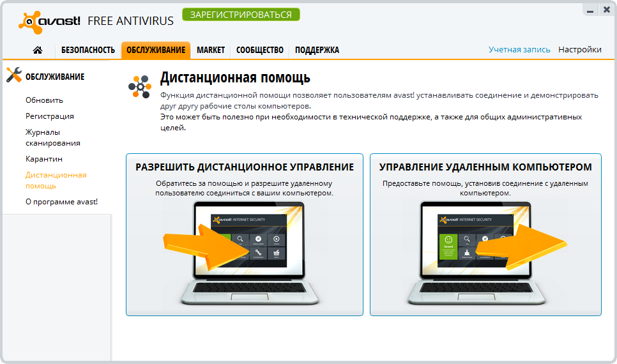Switch to the MARKET tab

211,50
